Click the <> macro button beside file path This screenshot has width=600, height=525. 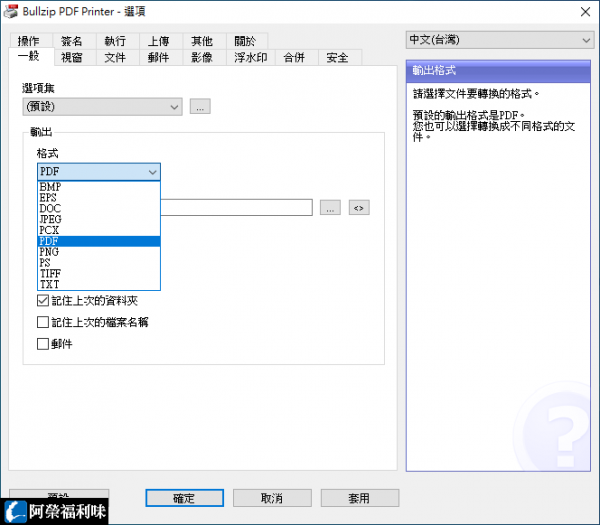coord(359,207)
